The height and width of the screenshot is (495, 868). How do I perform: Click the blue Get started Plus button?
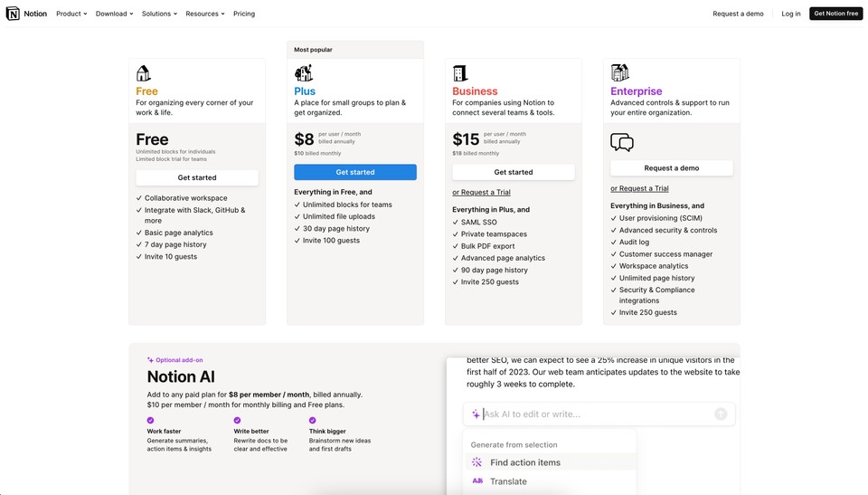click(x=355, y=172)
